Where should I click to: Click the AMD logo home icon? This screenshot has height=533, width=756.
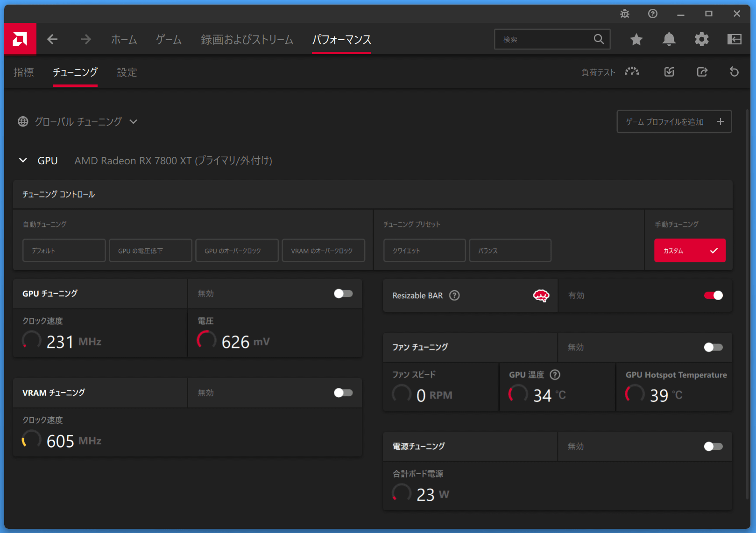20,39
